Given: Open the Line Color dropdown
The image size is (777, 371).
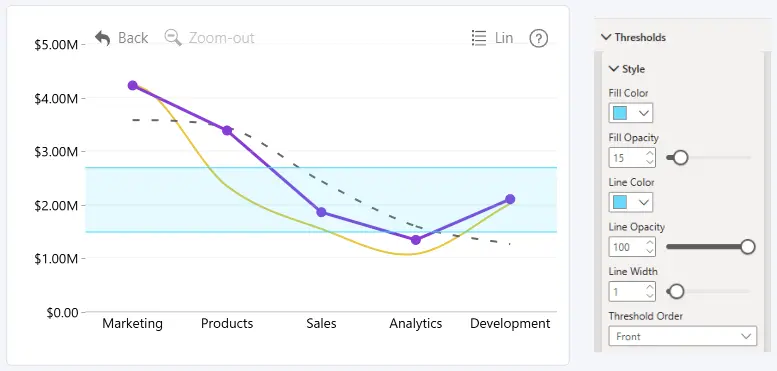Looking at the screenshot, I should [631, 202].
